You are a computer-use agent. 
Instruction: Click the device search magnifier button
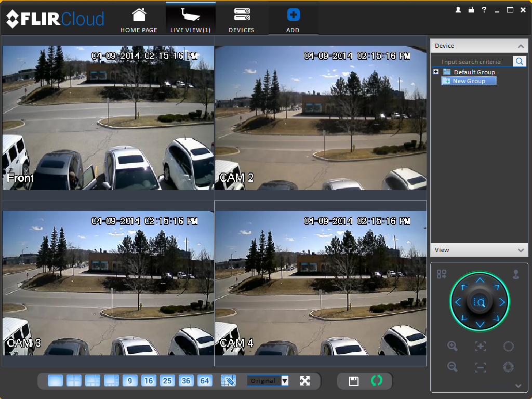click(519, 61)
